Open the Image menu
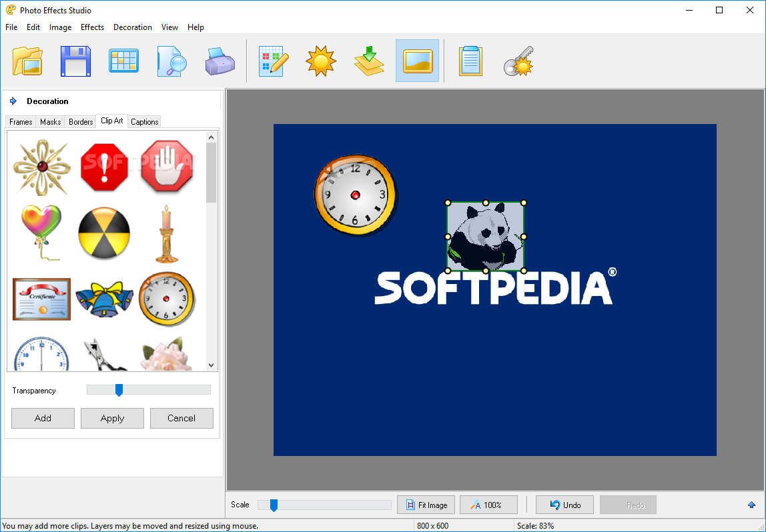 pyautogui.click(x=60, y=27)
